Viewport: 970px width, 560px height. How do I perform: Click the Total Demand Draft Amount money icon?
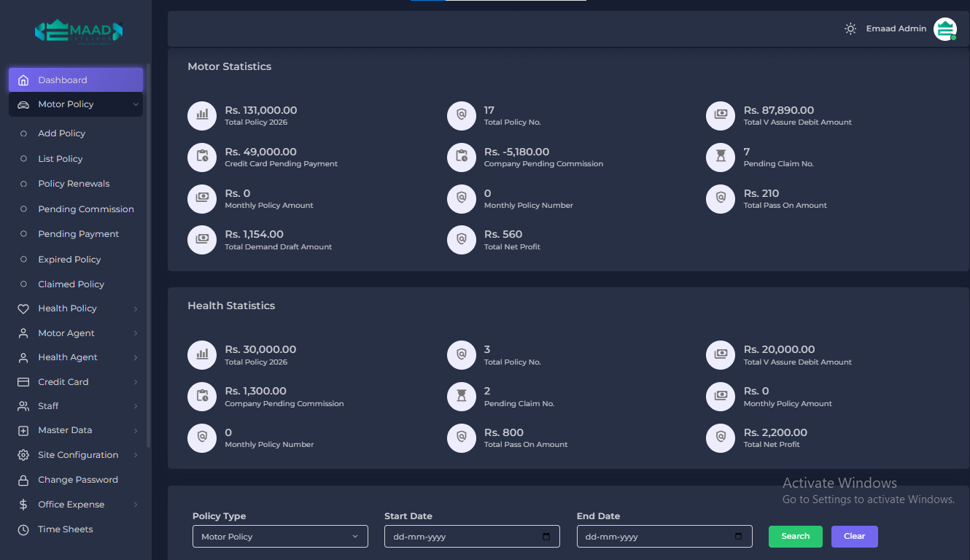pos(202,239)
